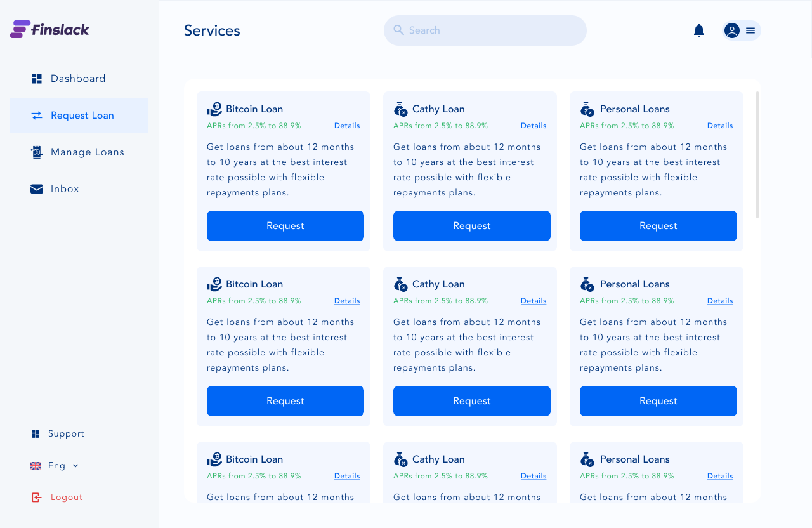The width and height of the screenshot is (812, 528).
Task: Click the Inbox envelope icon
Action: click(x=37, y=189)
